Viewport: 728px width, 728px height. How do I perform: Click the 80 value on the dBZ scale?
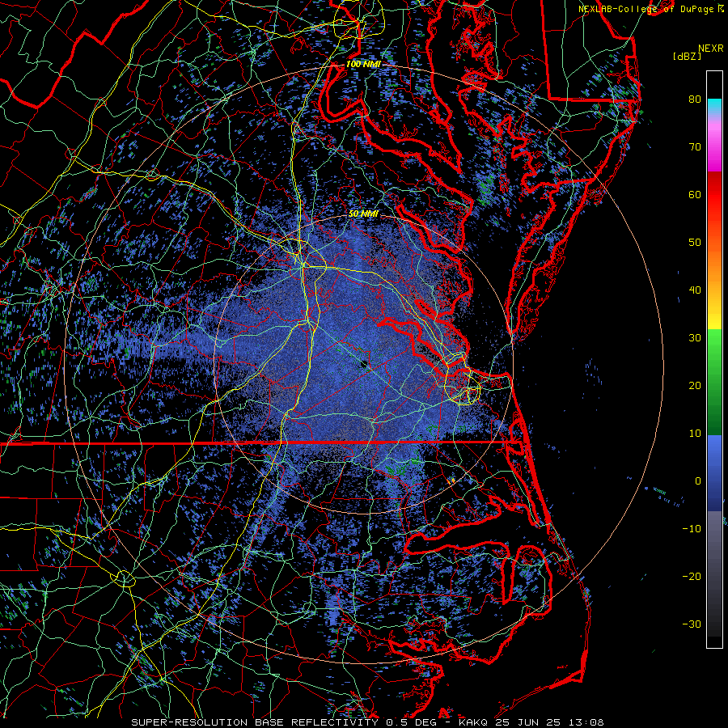tap(695, 99)
